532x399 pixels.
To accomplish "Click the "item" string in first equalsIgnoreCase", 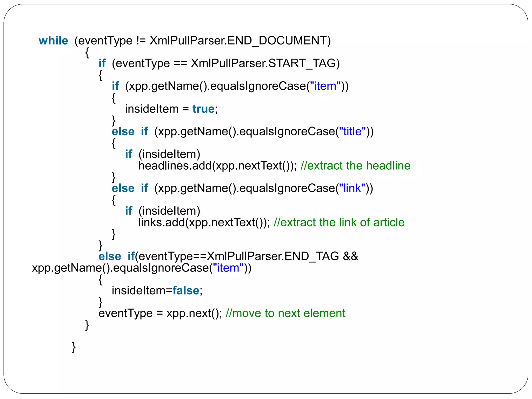I will tap(325, 86).
